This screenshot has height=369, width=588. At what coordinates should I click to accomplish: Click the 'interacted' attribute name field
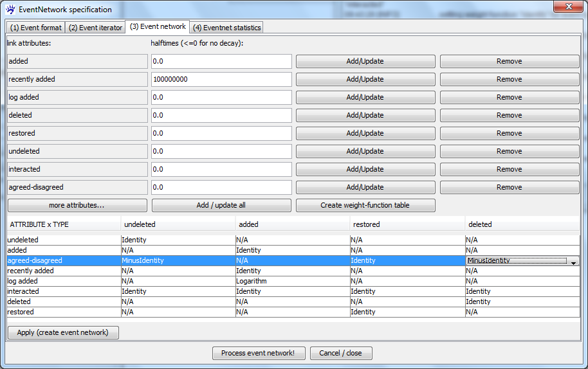click(x=77, y=169)
